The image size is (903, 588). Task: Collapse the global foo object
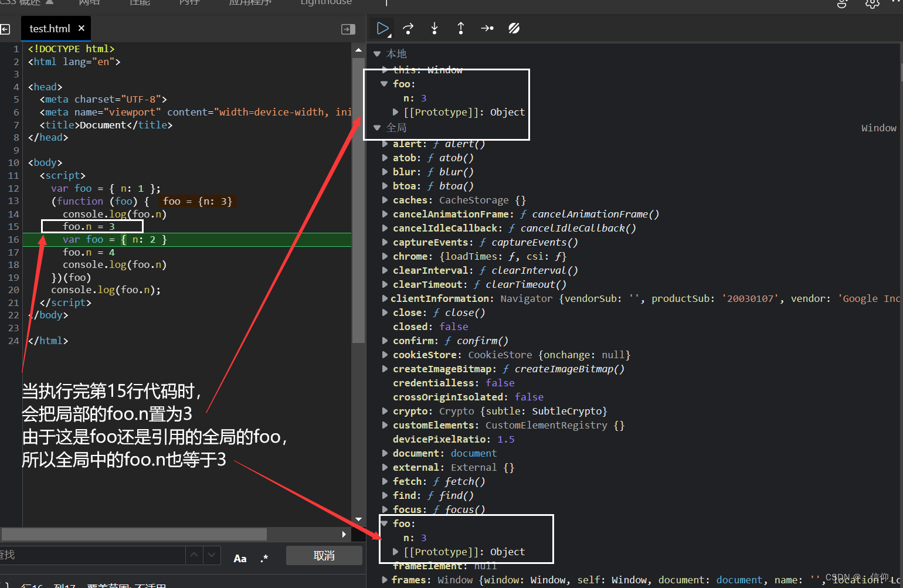click(x=385, y=524)
